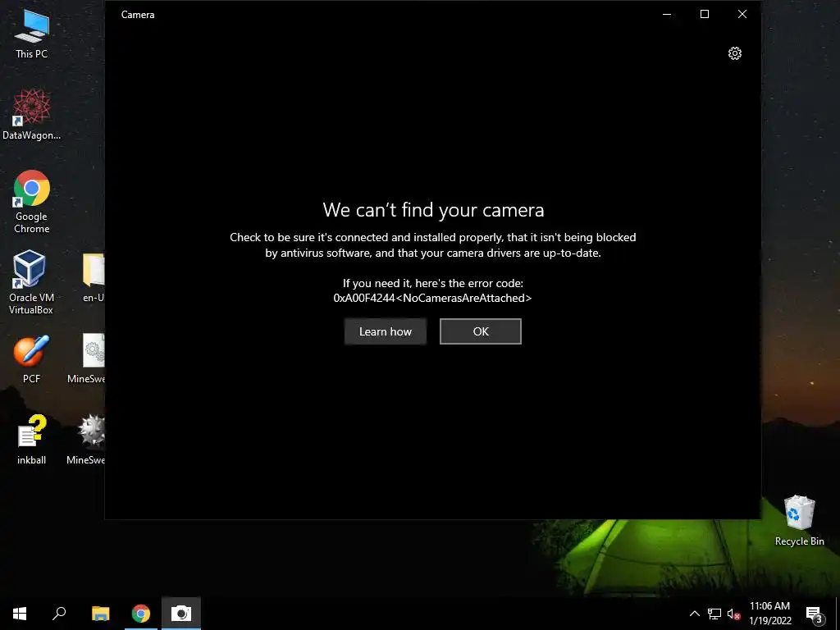
Task: Click the muted volume tray icon
Action: click(x=733, y=614)
